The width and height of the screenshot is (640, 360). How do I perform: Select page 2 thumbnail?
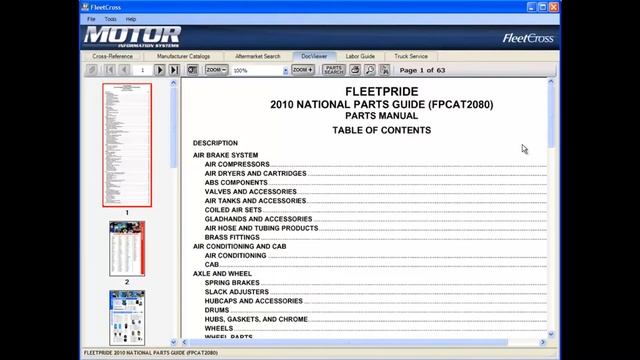[127, 249]
